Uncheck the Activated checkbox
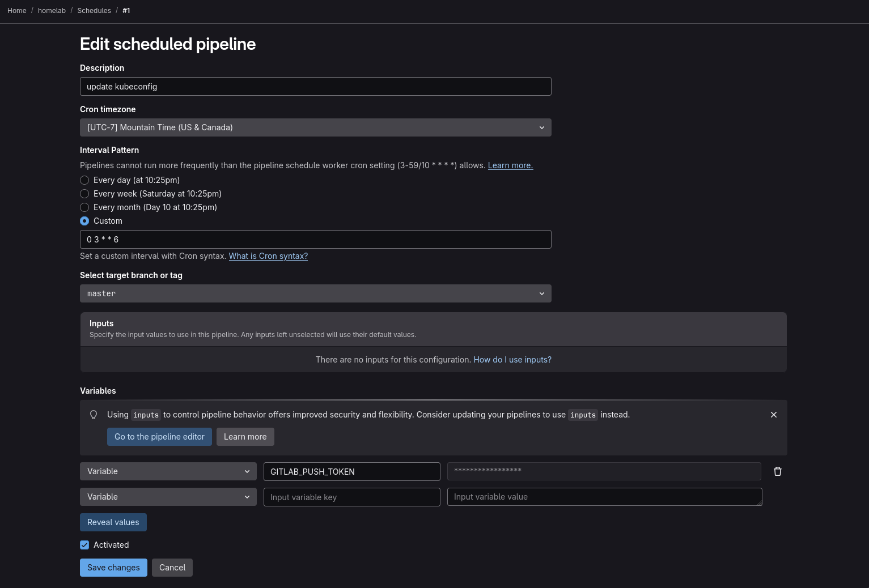Screen dimensions: 869x588 tap(84, 544)
